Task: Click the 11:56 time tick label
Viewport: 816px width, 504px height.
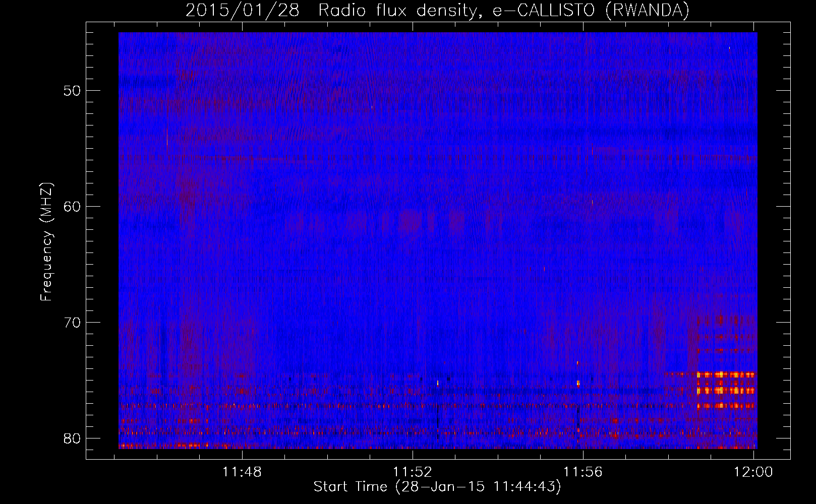Action: click(583, 472)
